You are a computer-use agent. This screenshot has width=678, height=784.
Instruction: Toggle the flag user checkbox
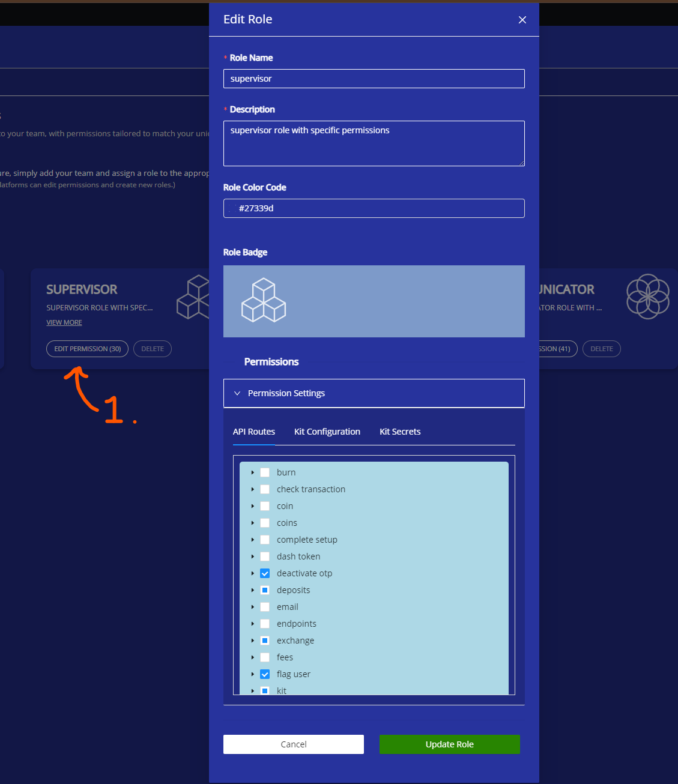click(x=265, y=674)
